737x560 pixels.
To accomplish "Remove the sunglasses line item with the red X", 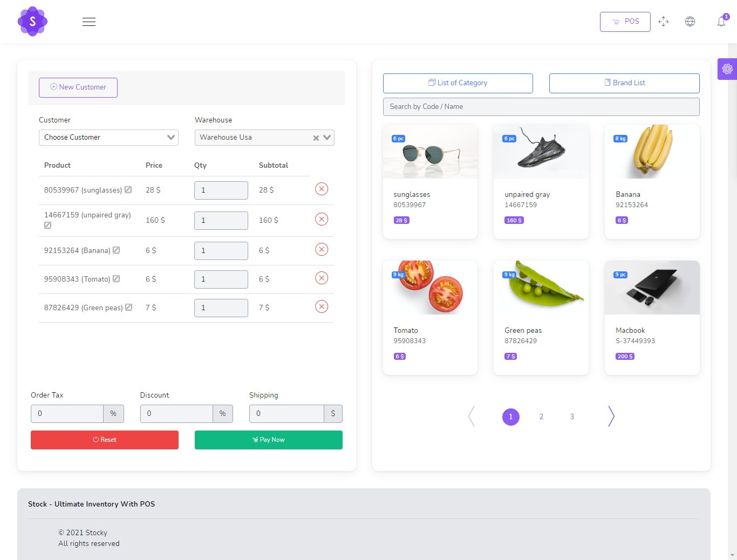I will click(321, 189).
